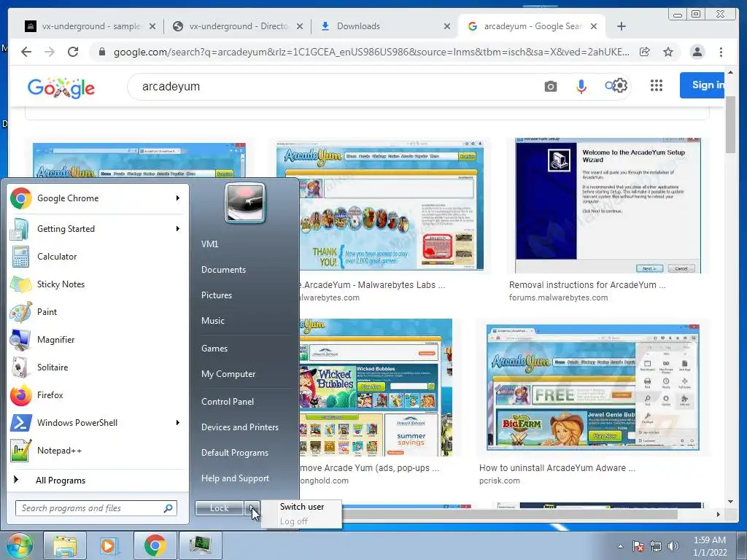Open Google settings gear icon
The width and height of the screenshot is (747, 560).
pyautogui.click(x=620, y=86)
